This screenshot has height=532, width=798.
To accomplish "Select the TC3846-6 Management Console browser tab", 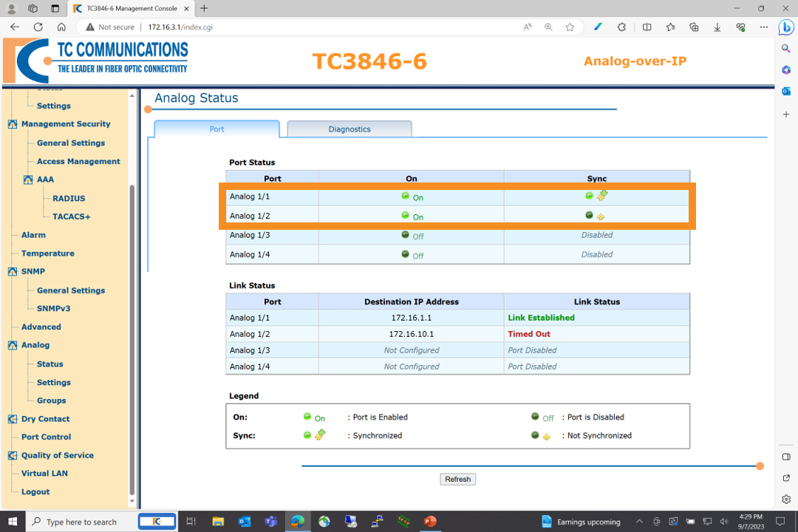I will tap(132, 8).
